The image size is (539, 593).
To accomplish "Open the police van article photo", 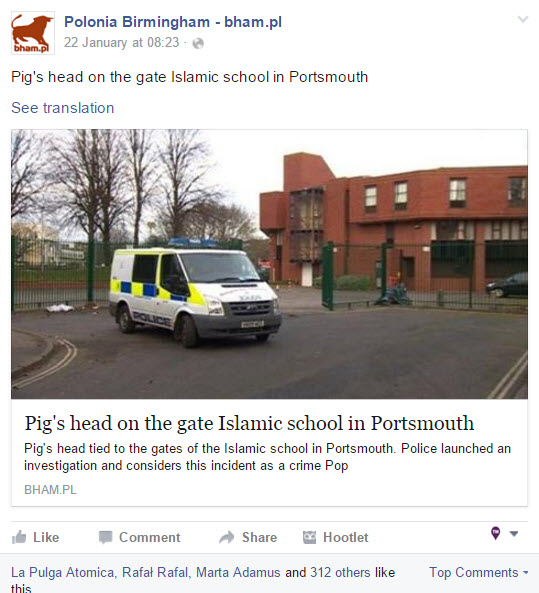I will click(x=269, y=264).
